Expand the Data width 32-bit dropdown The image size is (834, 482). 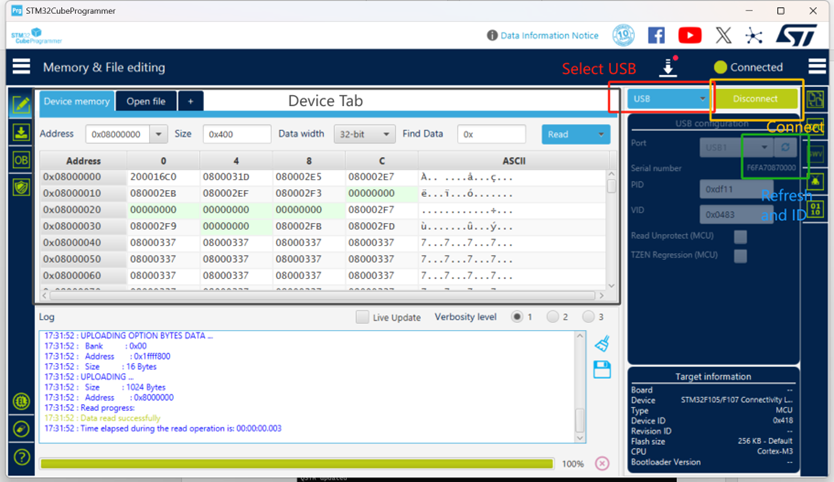(365, 134)
